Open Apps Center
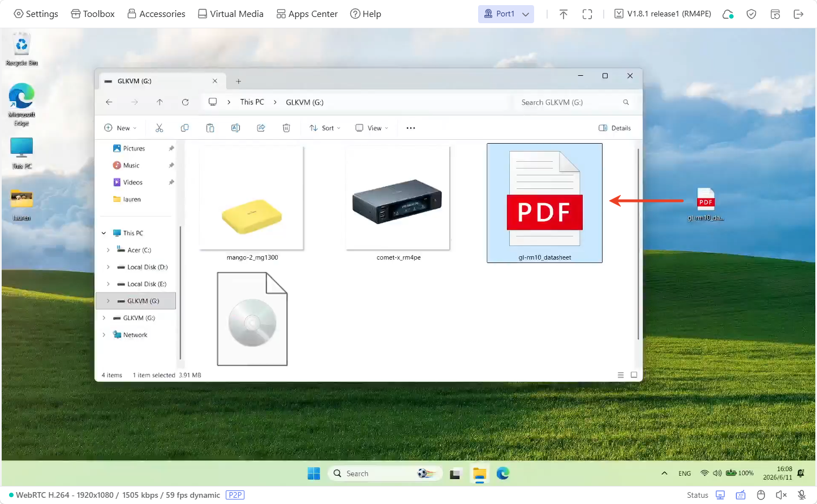817x504 pixels. click(x=307, y=14)
